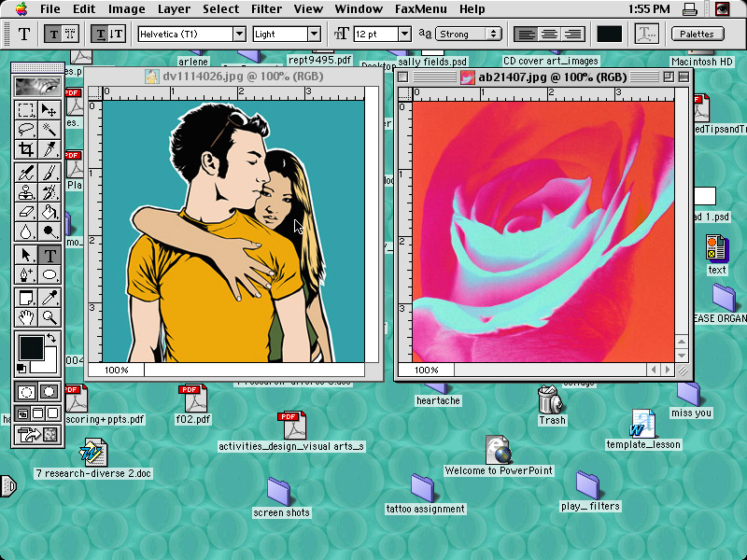Click the Palettes button
The image size is (747, 560).
[x=698, y=34]
